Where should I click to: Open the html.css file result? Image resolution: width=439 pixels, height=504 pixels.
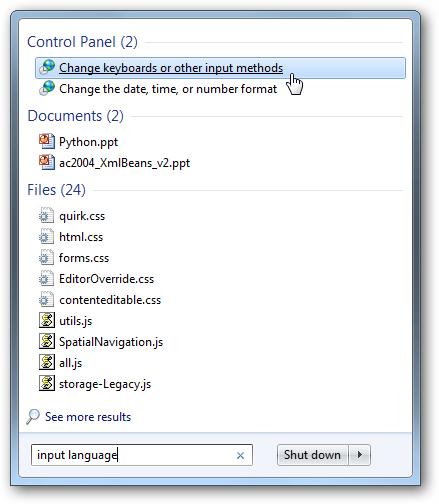tap(81, 237)
